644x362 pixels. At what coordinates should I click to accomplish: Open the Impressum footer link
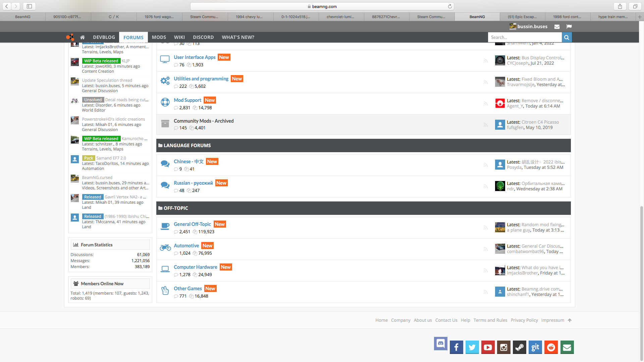coord(552,320)
